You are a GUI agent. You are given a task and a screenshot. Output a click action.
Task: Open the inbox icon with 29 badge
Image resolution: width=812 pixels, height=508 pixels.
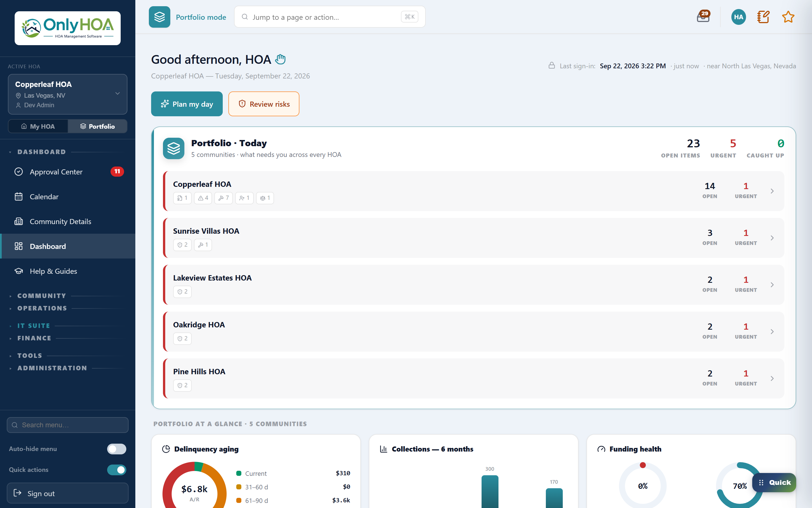coord(703,17)
